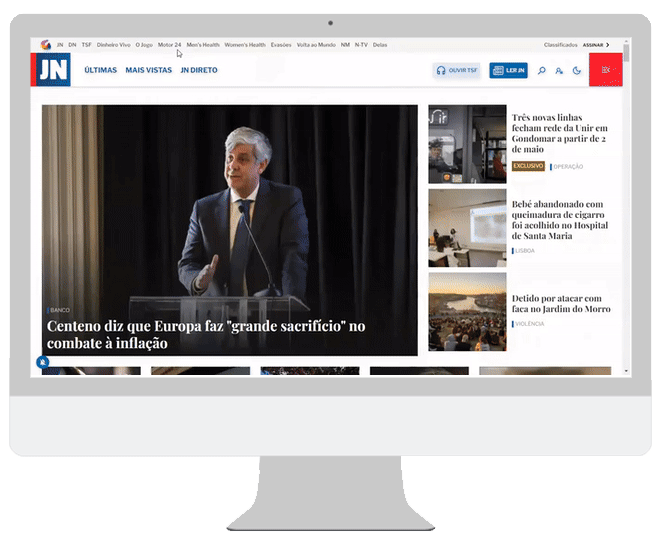
Task: Open the Motor 24 top bar link
Action: 170,45
